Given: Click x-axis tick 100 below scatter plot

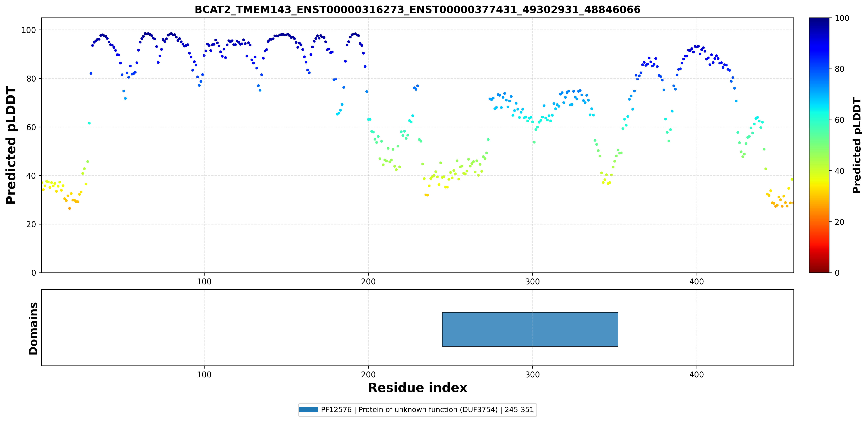Looking at the screenshot, I should (204, 282).
